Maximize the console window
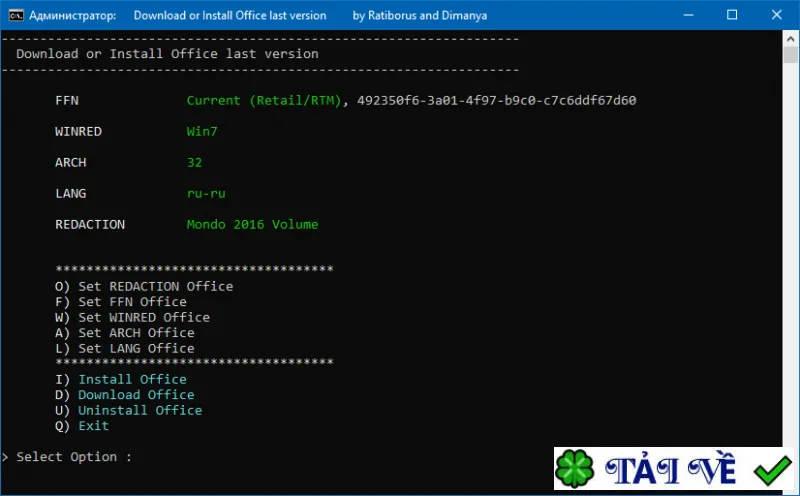The width and height of the screenshot is (800, 496). point(732,15)
